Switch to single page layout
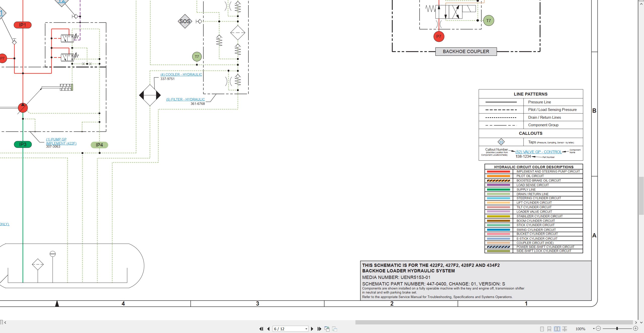 click(x=542, y=329)
